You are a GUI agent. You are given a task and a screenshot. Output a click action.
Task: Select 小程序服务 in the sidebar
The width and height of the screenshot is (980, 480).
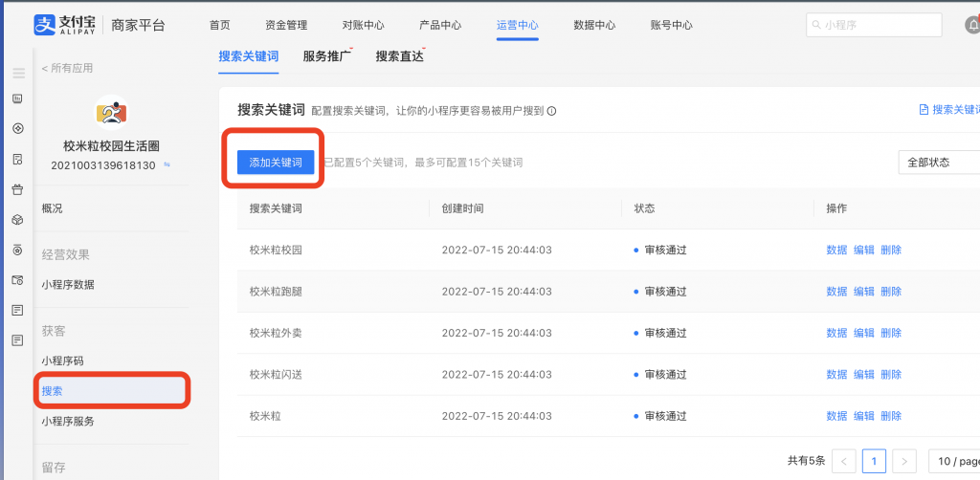[68, 422]
